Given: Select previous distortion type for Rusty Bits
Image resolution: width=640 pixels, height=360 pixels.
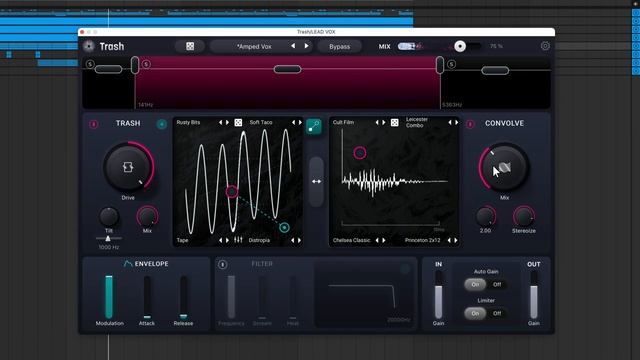Looking at the screenshot, I should pyautogui.click(x=220, y=122).
